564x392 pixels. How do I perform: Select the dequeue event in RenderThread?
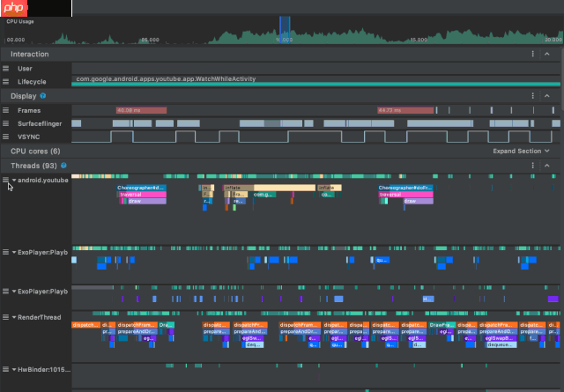(x=501, y=345)
